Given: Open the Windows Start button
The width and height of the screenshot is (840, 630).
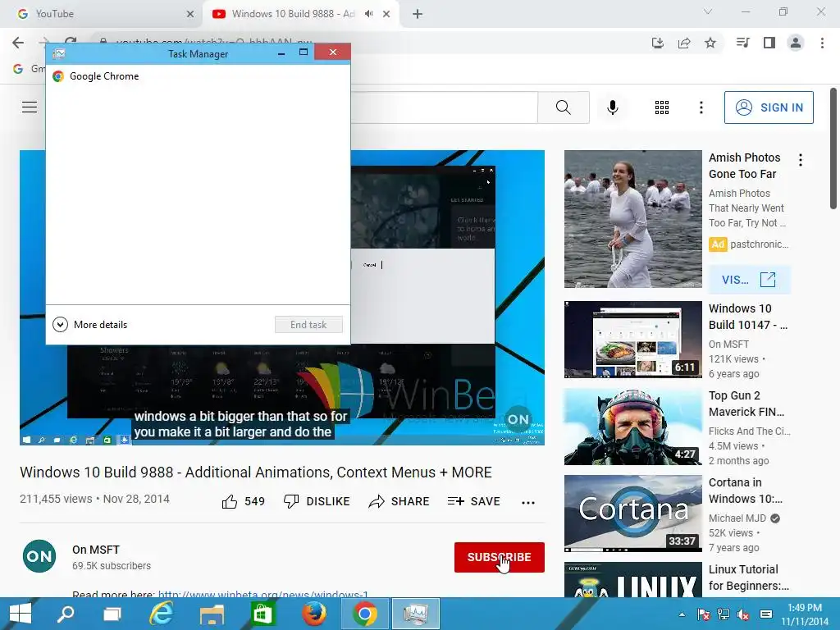Looking at the screenshot, I should point(21,614).
